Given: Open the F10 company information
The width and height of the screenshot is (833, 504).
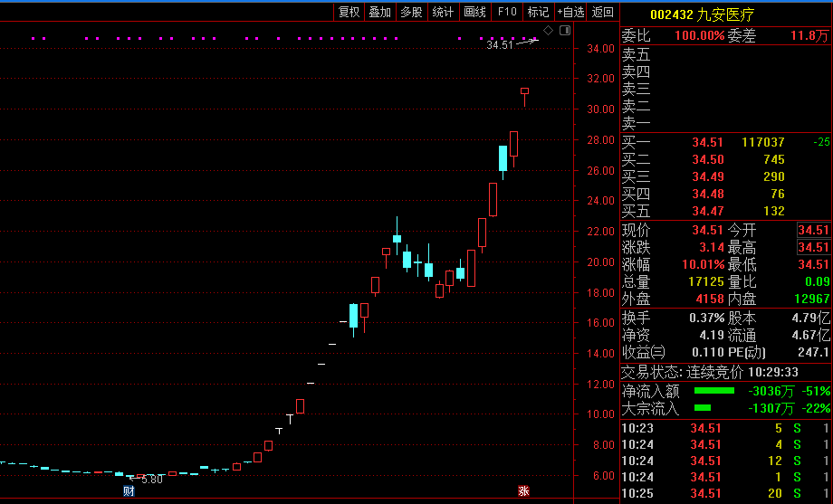Looking at the screenshot, I should coord(507,12).
